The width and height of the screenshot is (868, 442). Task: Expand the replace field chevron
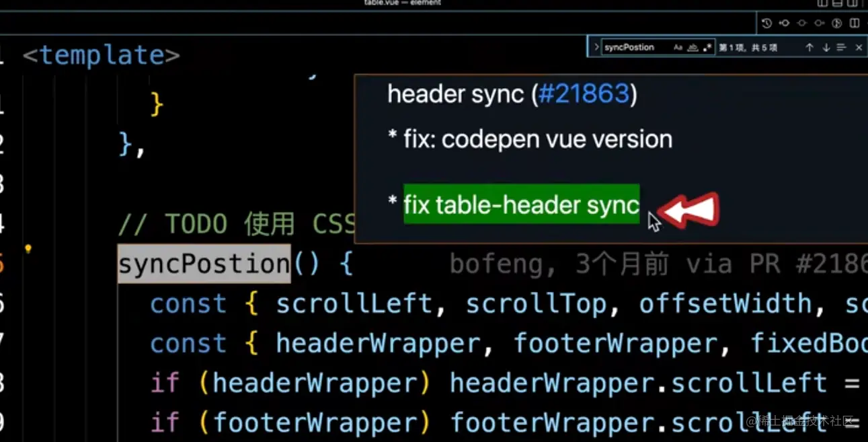point(596,48)
